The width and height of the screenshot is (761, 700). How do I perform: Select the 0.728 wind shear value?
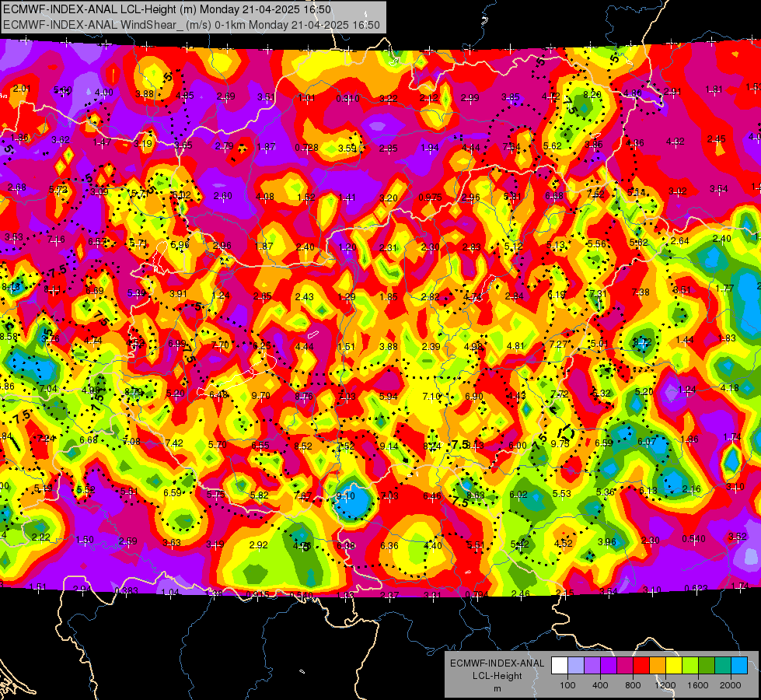[307, 147]
